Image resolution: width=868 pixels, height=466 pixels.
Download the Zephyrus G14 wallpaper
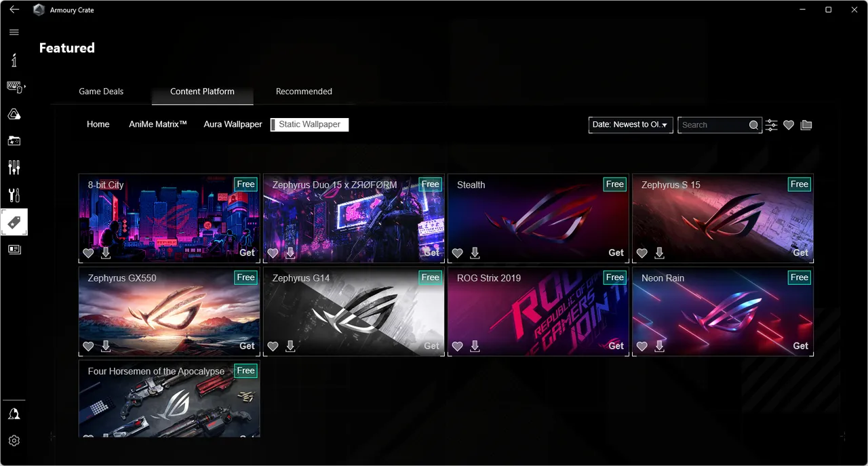coord(290,347)
